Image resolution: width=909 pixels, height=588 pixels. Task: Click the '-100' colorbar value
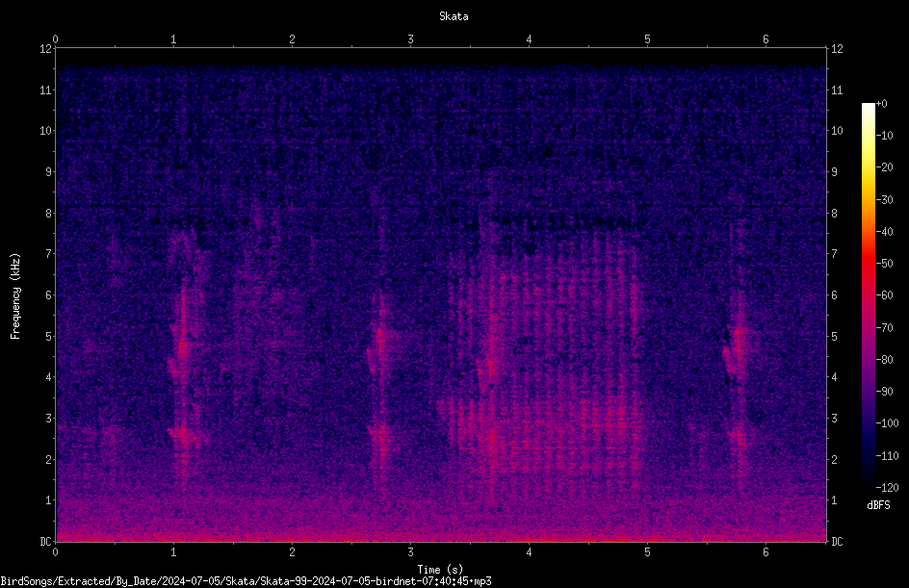tap(887, 423)
